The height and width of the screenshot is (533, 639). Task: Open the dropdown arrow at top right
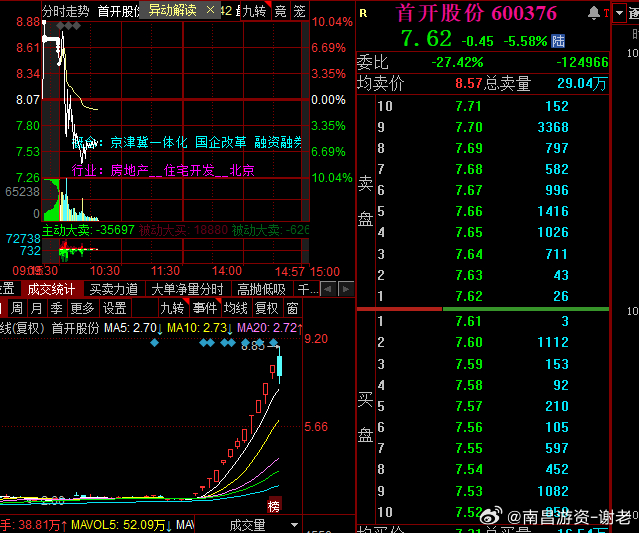click(x=619, y=13)
